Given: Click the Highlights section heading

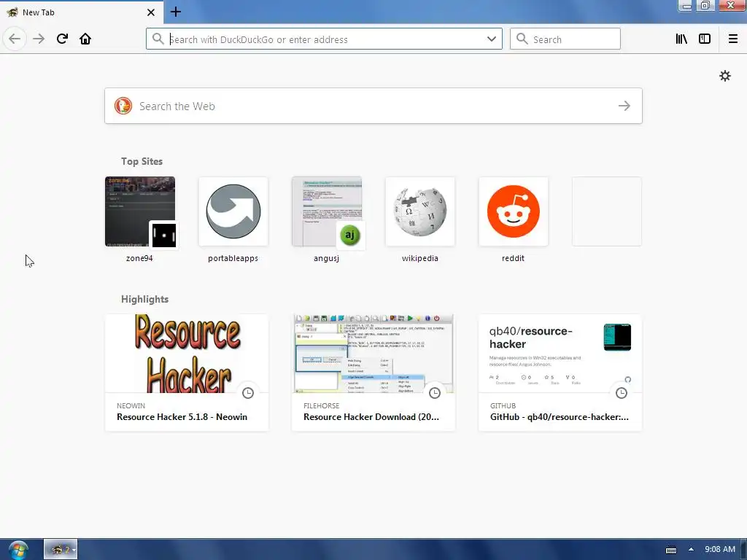Looking at the screenshot, I should pos(144,299).
